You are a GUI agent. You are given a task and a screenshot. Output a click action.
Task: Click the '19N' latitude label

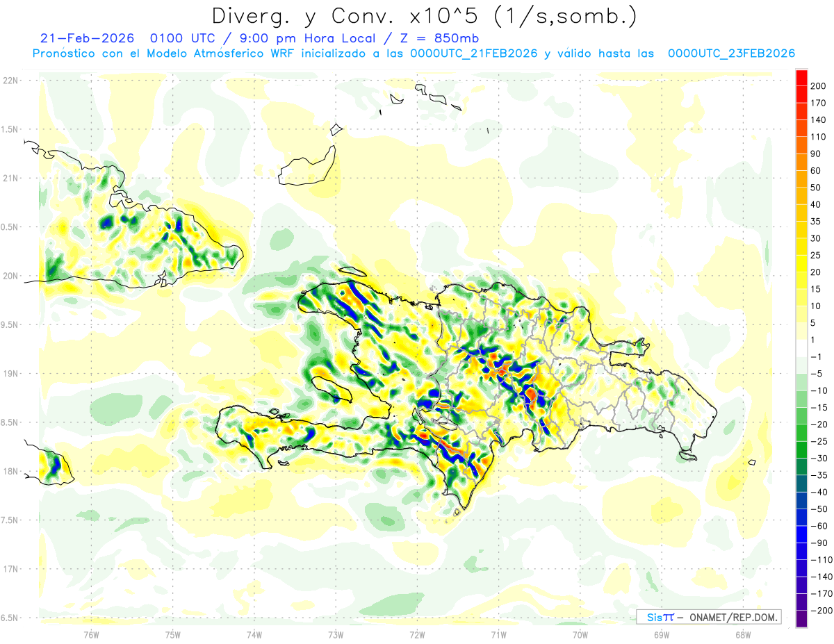(x=10, y=373)
